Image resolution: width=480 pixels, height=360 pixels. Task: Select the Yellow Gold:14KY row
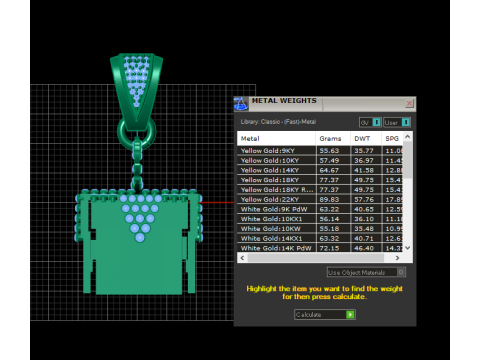[x=320, y=170]
